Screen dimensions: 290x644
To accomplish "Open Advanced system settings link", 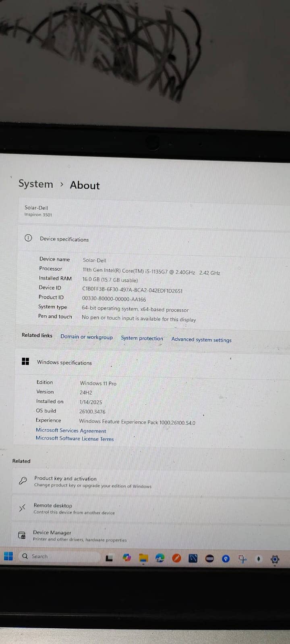I will click(x=201, y=340).
